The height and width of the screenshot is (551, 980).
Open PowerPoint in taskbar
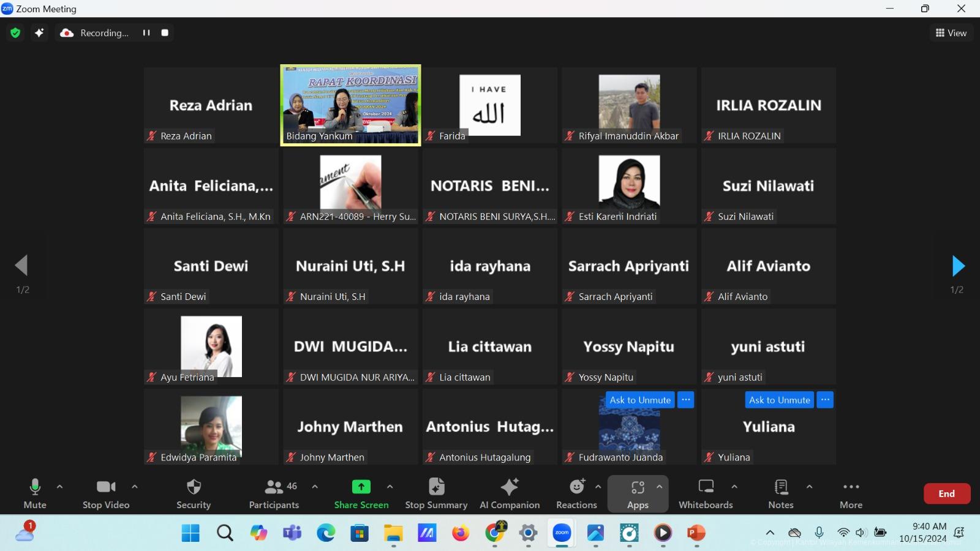pyautogui.click(x=696, y=533)
